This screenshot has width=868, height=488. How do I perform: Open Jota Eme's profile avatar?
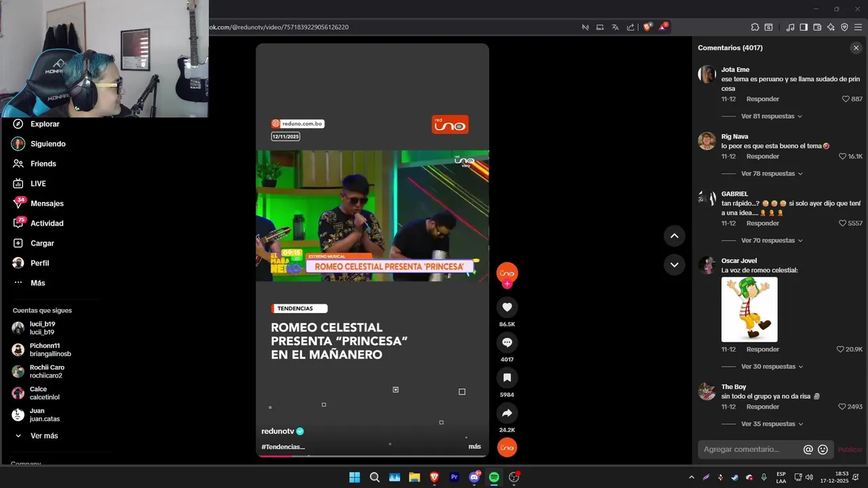707,74
